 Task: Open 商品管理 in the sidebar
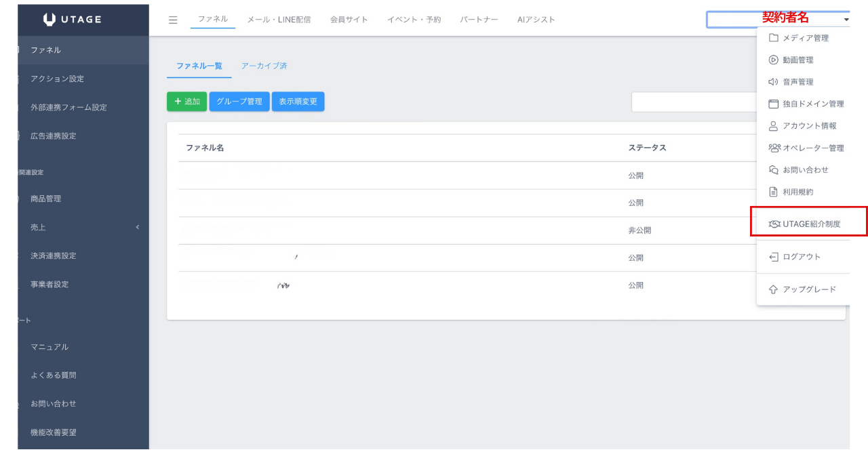45,199
